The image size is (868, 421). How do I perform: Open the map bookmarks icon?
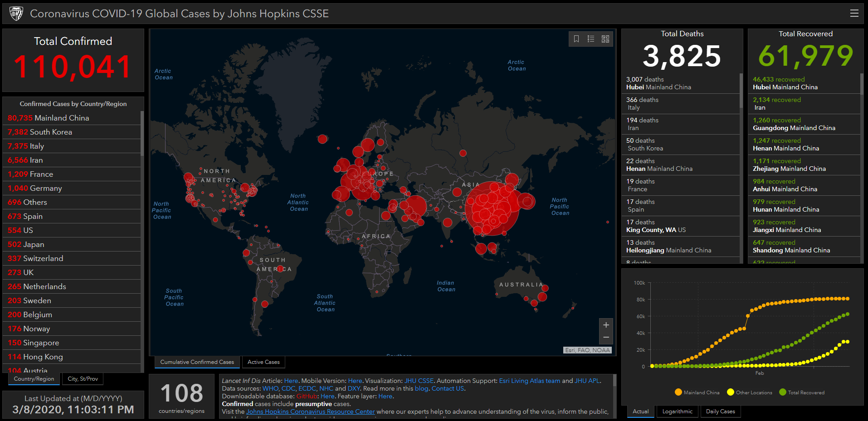[x=576, y=39]
